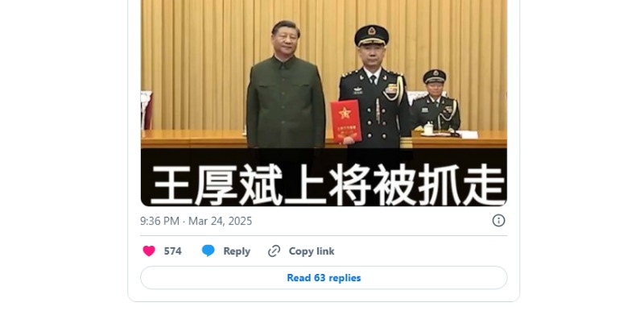This screenshot has height=311, width=644.
Task: Click the red certificate with the gold star
Action: tap(346, 121)
